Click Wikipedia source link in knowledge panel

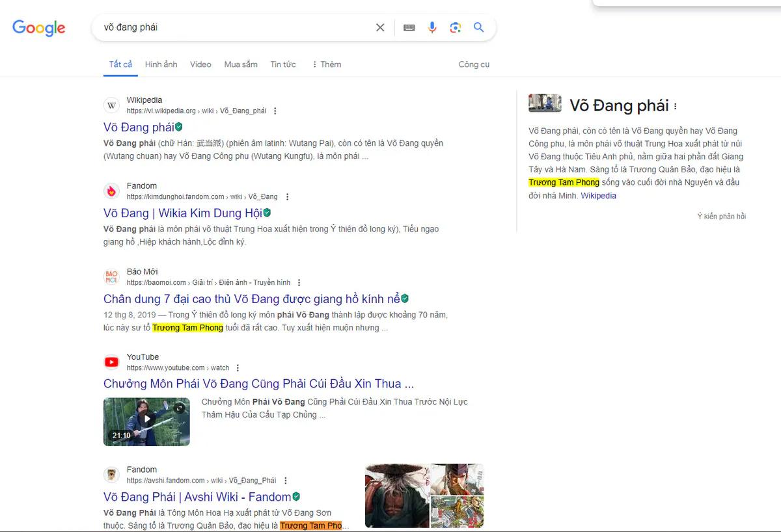[599, 196]
